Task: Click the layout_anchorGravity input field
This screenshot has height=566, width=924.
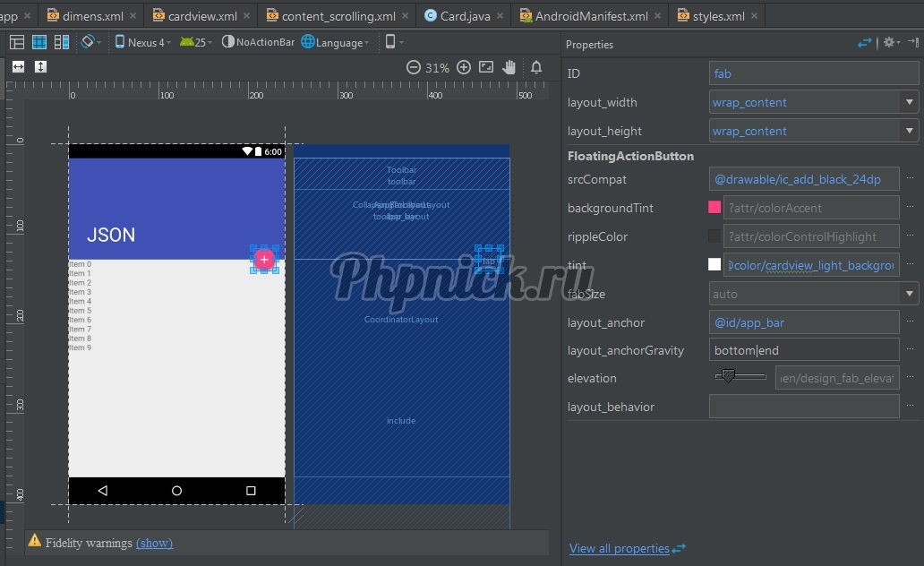Action: coord(803,349)
